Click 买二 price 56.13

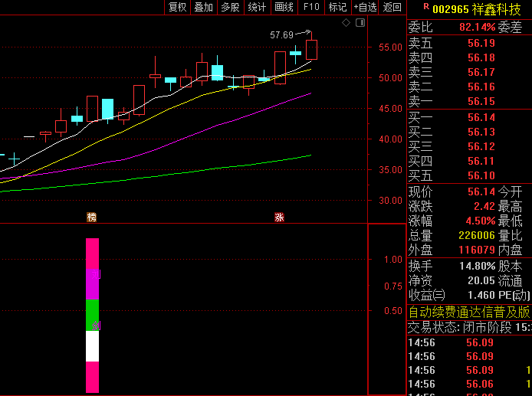point(481,132)
